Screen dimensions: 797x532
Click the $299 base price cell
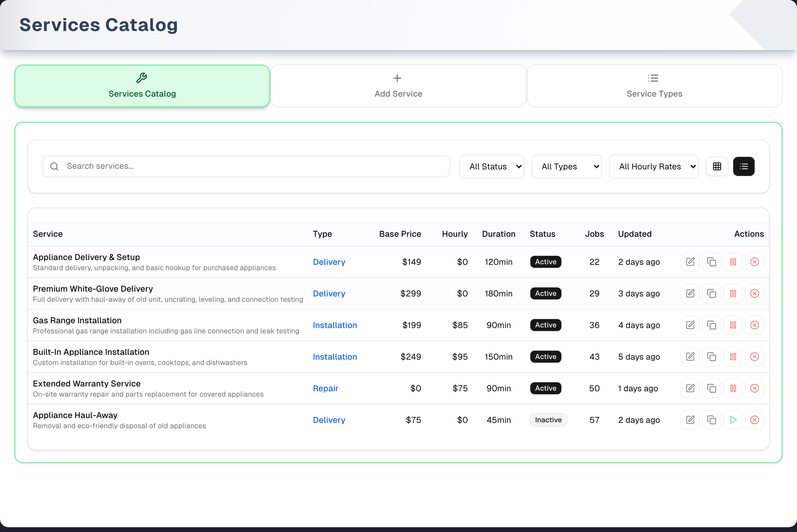(410, 293)
